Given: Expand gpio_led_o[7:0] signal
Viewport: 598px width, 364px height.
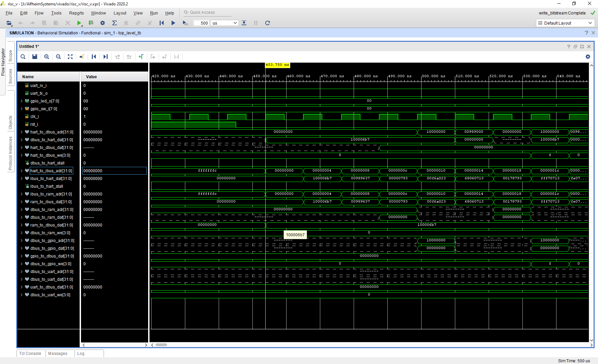Looking at the screenshot, I should coord(22,101).
